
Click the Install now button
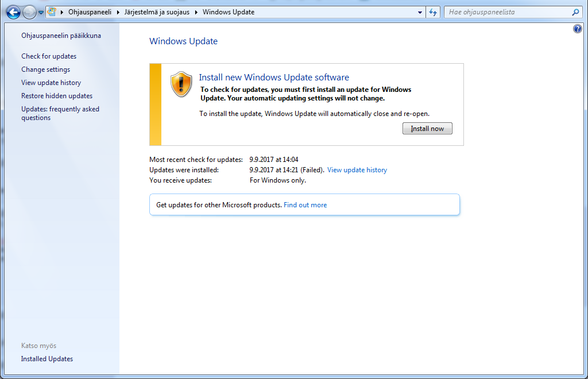tap(427, 129)
